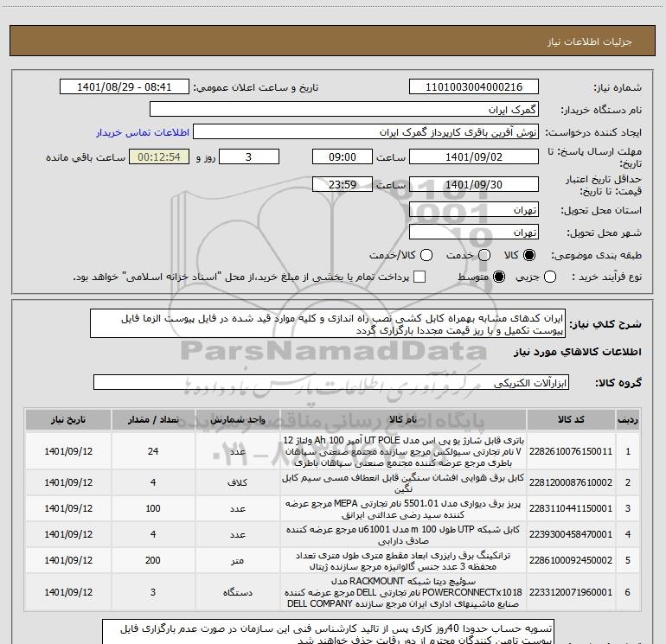Select the کالا radio button

pos(529,255)
